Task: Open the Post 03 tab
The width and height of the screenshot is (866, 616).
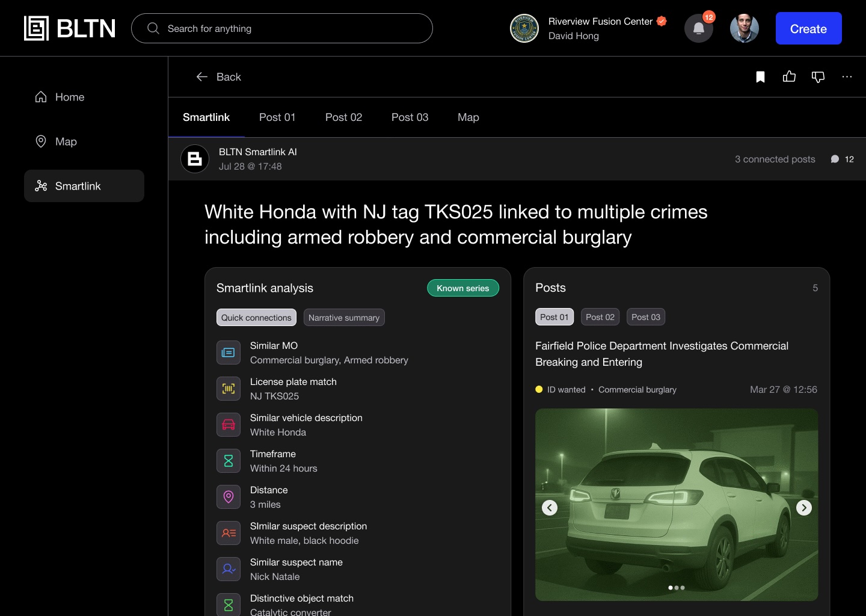Action: point(410,117)
